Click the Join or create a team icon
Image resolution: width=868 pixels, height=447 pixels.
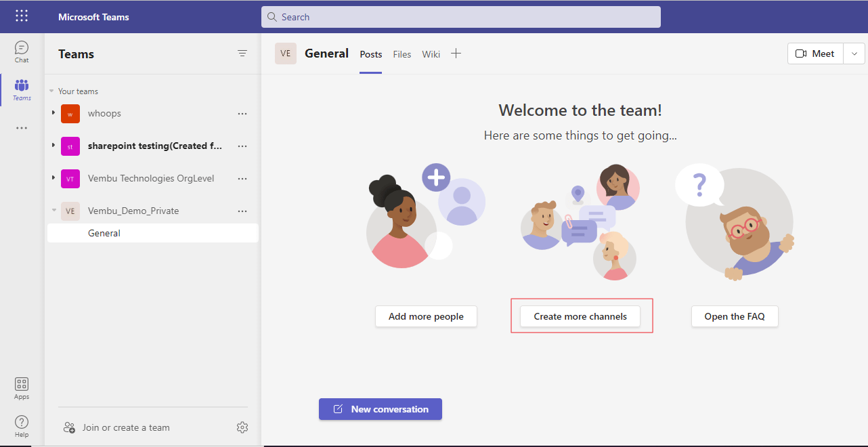pos(69,427)
